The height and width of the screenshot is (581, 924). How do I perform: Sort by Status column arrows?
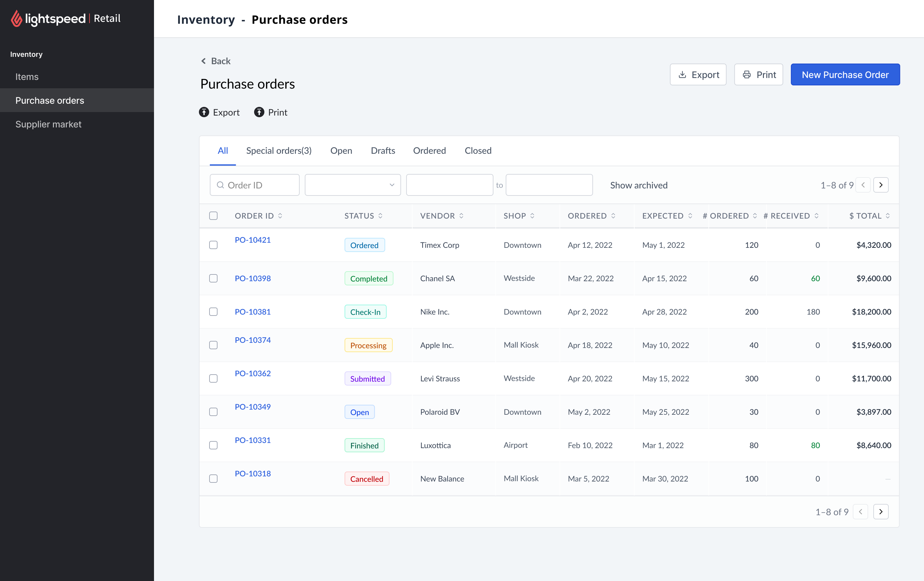(x=380, y=216)
